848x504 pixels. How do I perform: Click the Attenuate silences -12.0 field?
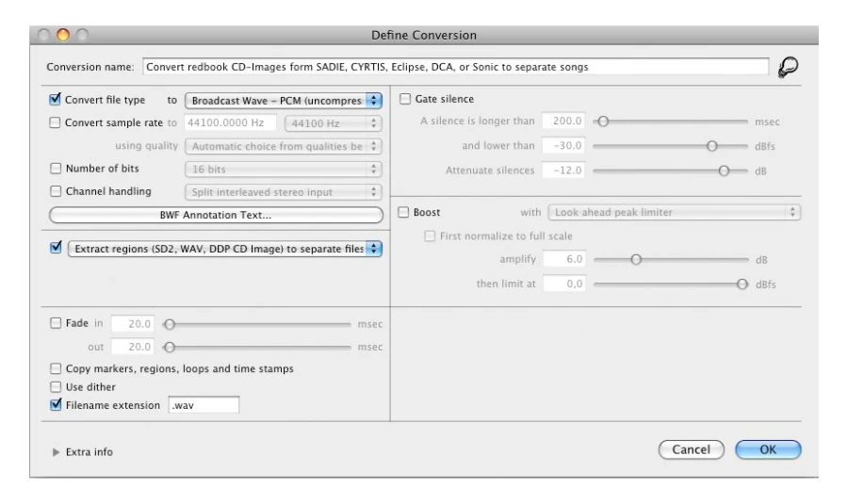pos(563,171)
